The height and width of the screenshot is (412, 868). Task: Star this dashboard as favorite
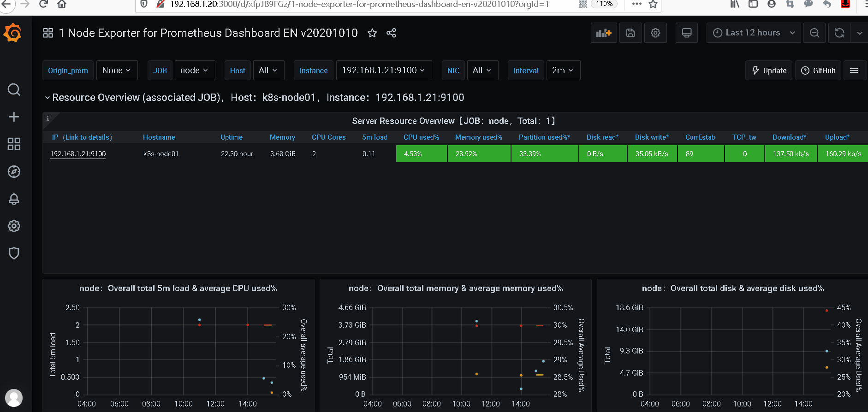372,33
